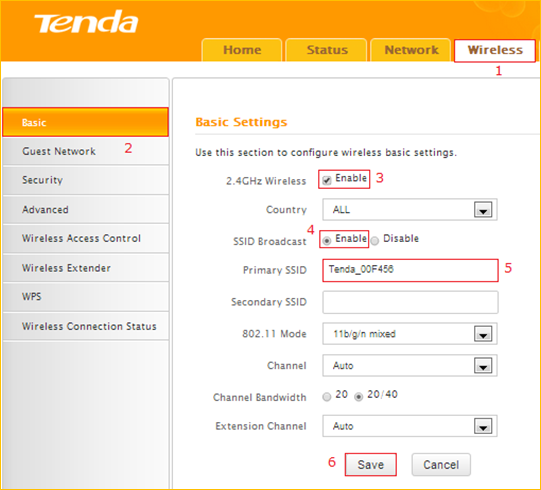This screenshot has width=541, height=490.
Task: Choose 20 channel bandwidth option
Action: click(x=326, y=396)
